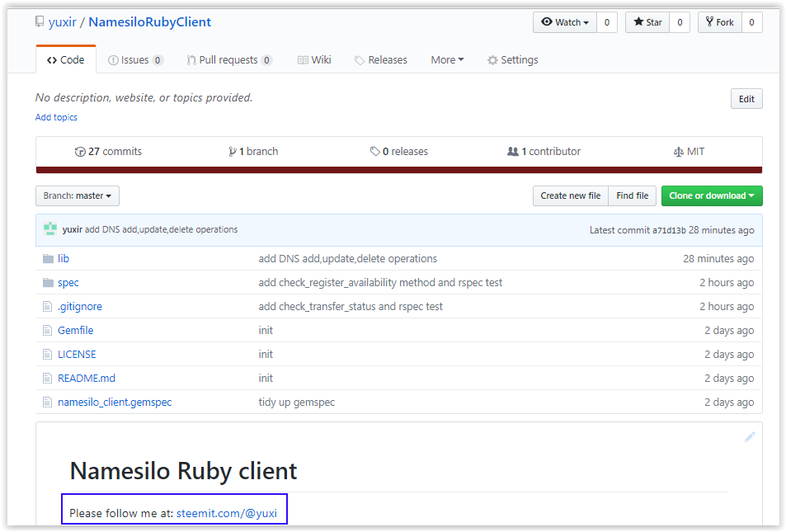
Task: Open the Settings tab
Action: (513, 60)
